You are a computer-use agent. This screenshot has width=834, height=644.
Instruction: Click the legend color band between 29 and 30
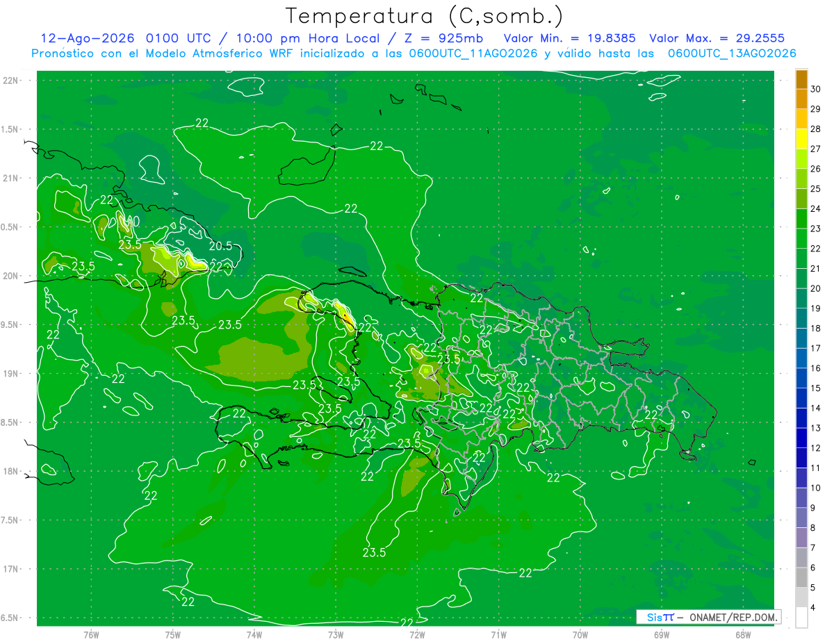coord(801,99)
